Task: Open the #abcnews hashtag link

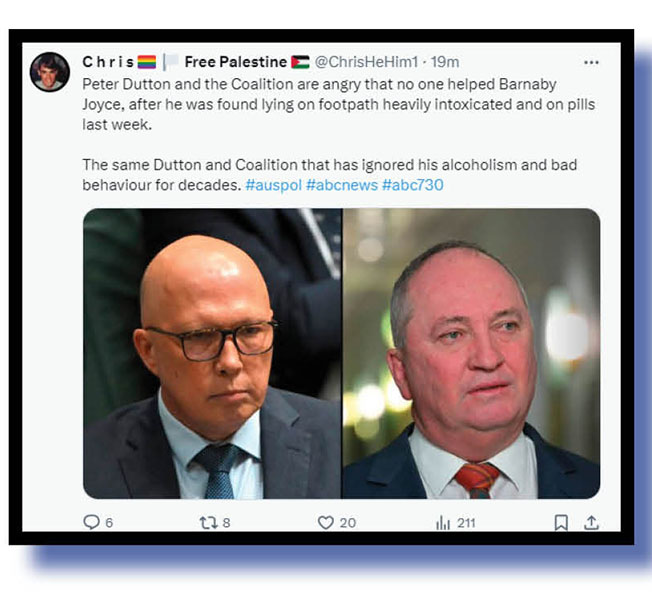Action: (x=342, y=185)
